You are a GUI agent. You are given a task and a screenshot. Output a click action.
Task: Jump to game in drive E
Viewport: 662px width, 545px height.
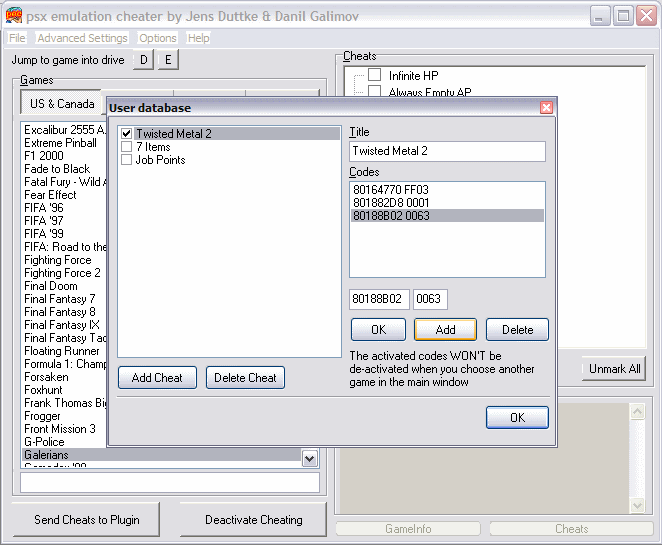pyautogui.click(x=168, y=60)
